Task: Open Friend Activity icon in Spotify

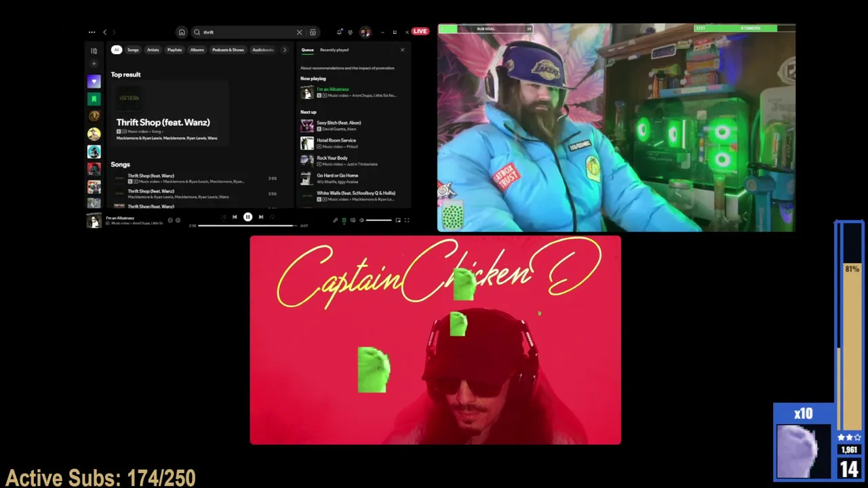Action: pos(351,32)
